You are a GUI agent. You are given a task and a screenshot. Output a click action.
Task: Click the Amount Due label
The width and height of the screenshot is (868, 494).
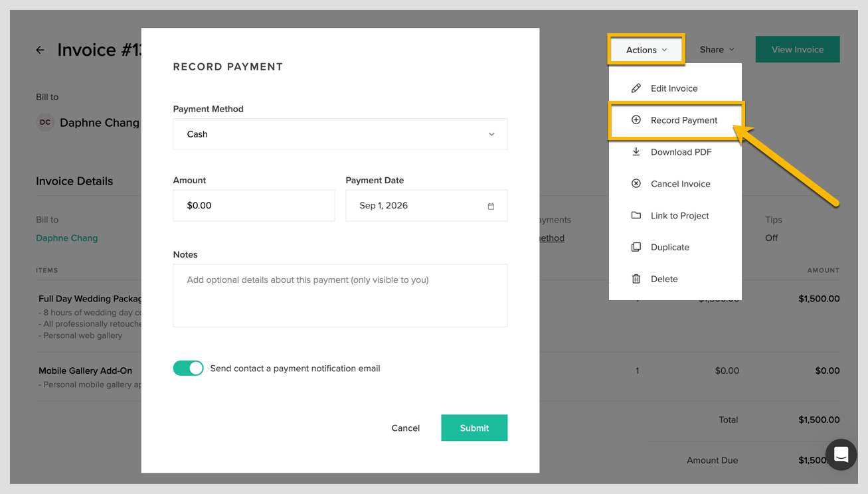coord(712,460)
